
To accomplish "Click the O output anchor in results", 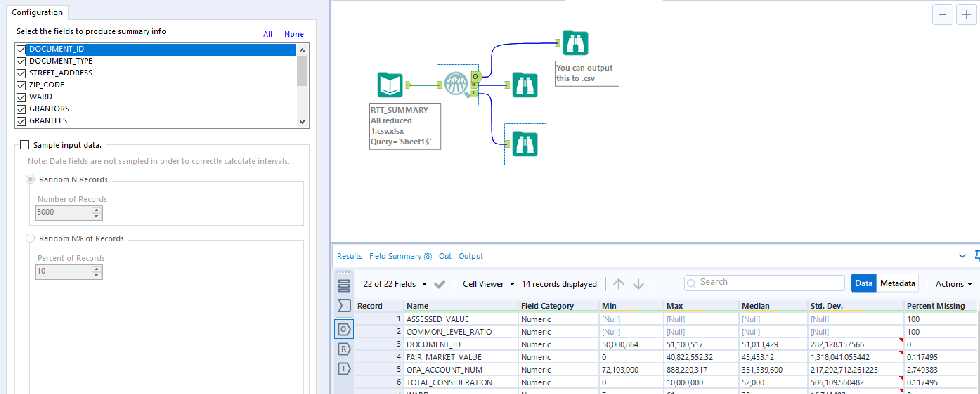I will pos(344,329).
